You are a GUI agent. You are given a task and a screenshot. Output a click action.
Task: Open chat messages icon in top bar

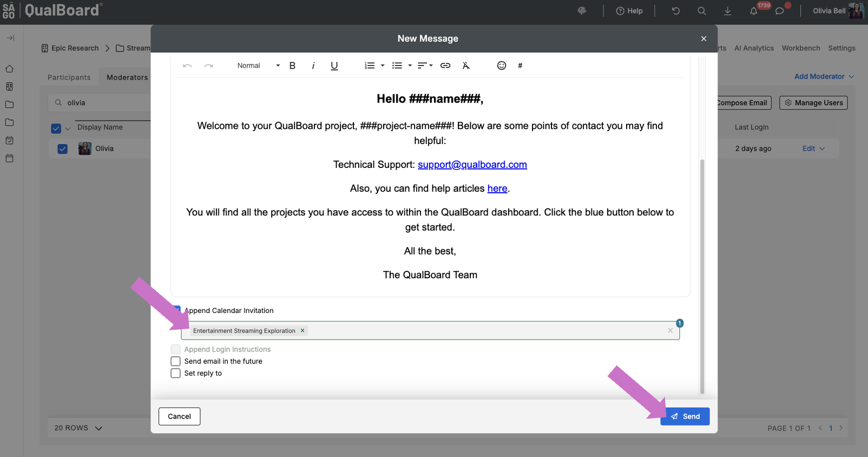point(780,11)
